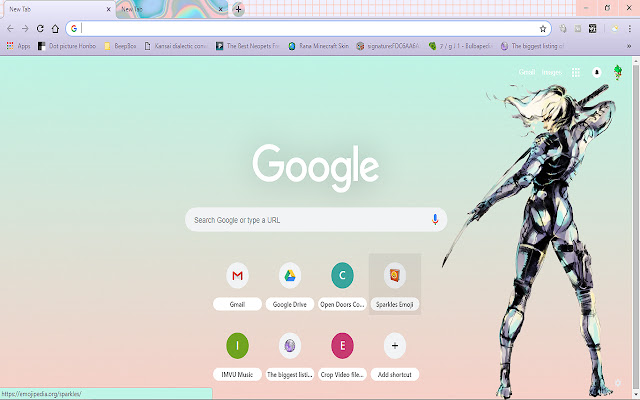Click the second extension icon in toolbar
The image size is (640, 400).
point(578,29)
